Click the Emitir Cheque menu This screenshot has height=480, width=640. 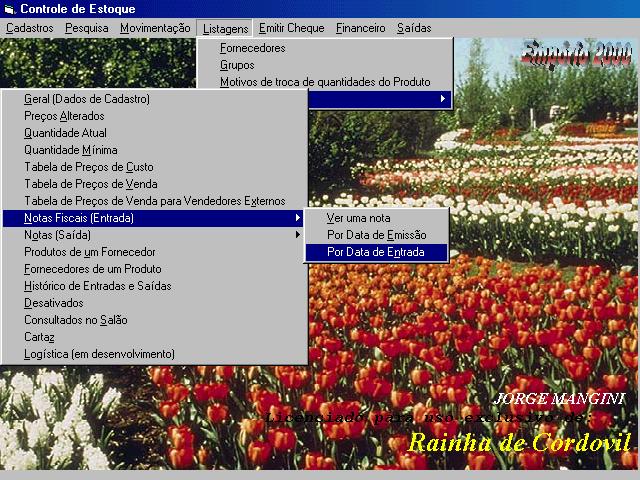coord(291,28)
